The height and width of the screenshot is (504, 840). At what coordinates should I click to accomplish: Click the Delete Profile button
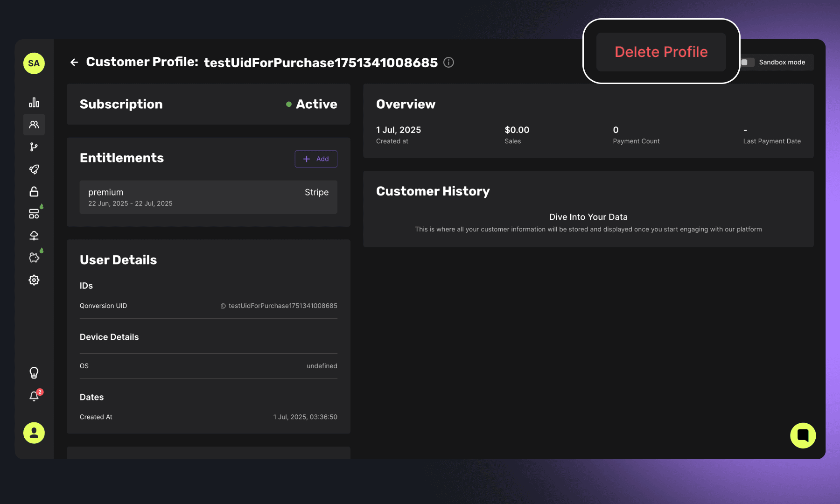click(661, 52)
